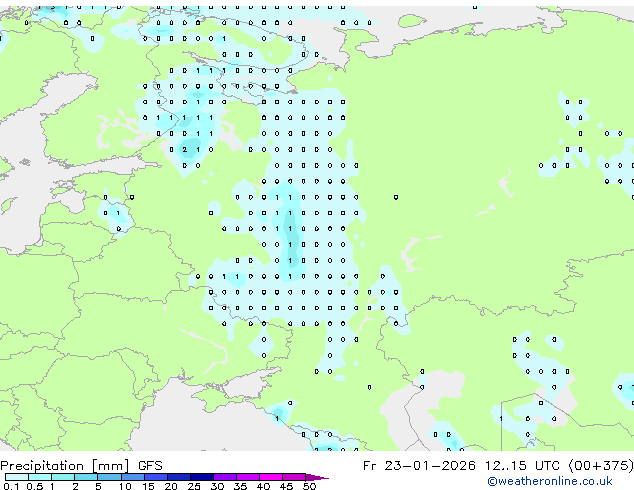Pick the 0.5–1 mm light cyan swatch
Viewport: 634px width, 490px height.
(40, 477)
